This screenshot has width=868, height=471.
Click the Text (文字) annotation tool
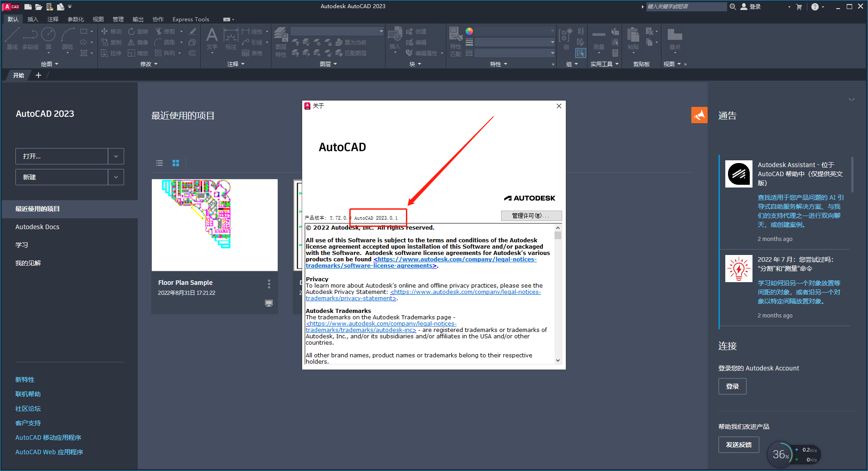coord(212,39)
